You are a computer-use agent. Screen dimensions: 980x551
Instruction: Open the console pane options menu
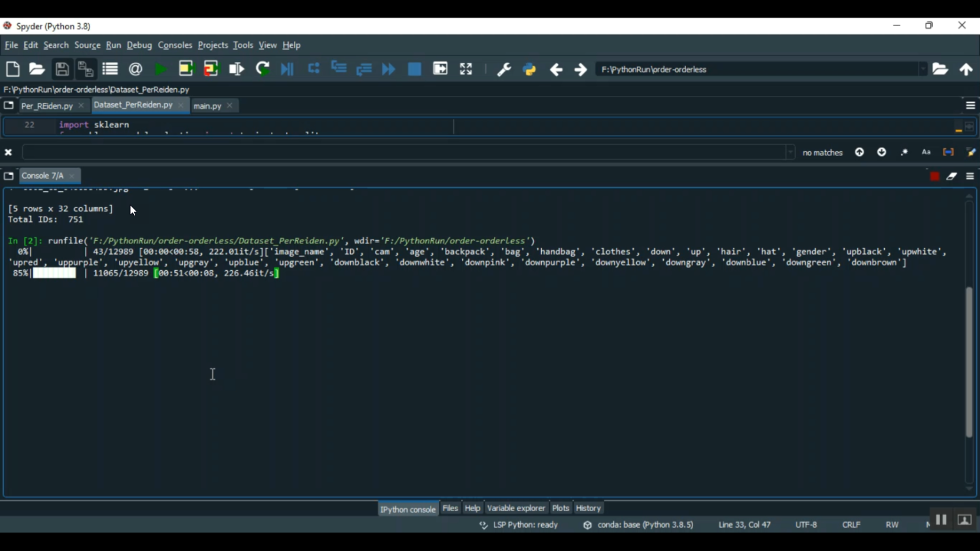tap(970, 176)
